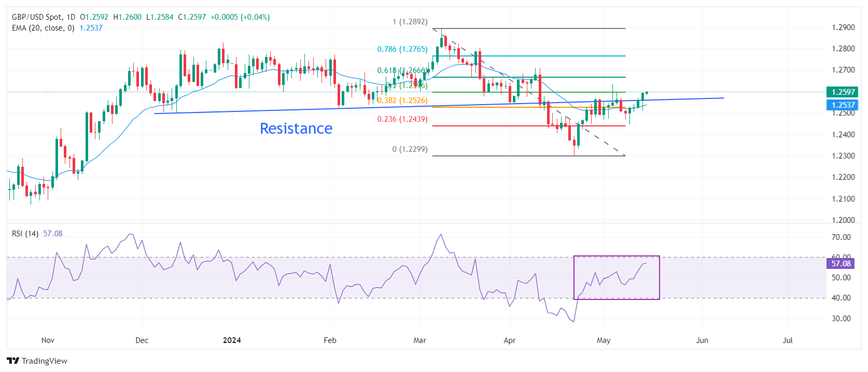Click the 2024 label on time axis
The image size is (868, 372).
tap(232, 340)
